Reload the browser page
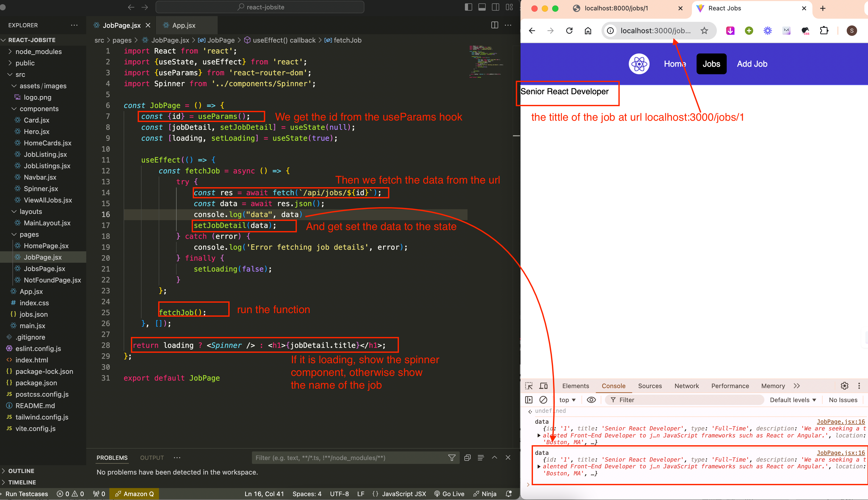This screenshot has height=500, width=868. coord(569,31)
